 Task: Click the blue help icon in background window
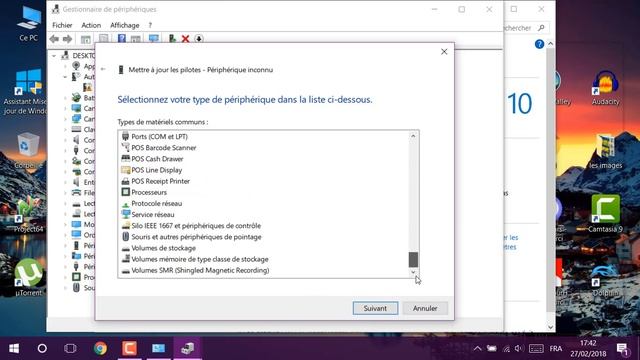point(539,44)
